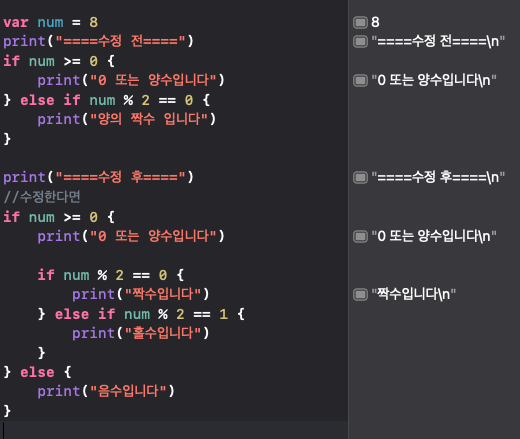Viewport: 520px width, 439px height.
Task: Show result icon for "짝수입니다\n"
Action: (x=360, y=294)
